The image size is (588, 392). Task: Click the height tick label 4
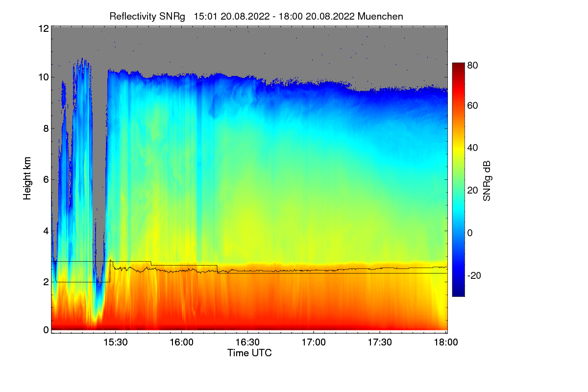[x=46, y=231]
